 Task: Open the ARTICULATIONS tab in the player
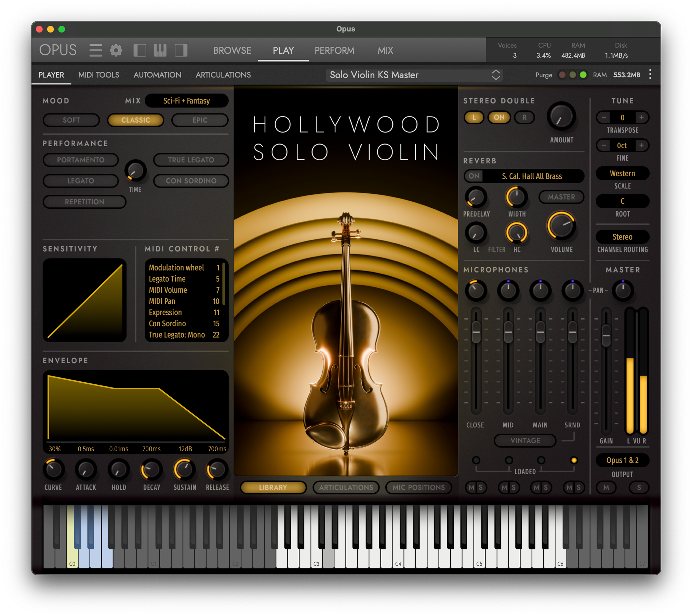click(223, 75)
